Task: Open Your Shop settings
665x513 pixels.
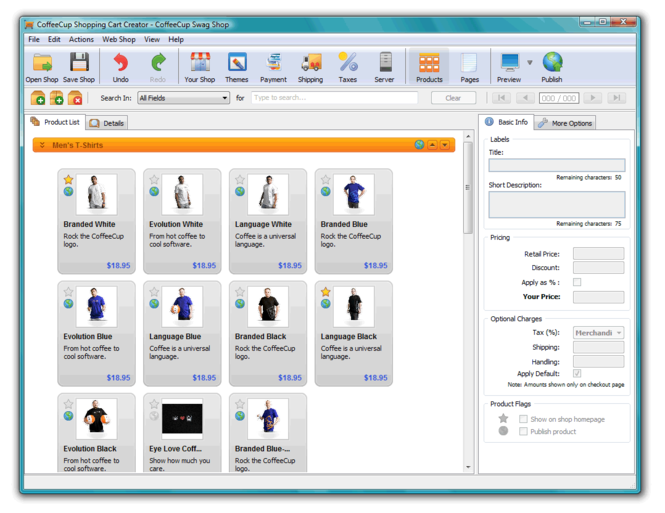Action: pyautogui.click(x=199, y=67)
